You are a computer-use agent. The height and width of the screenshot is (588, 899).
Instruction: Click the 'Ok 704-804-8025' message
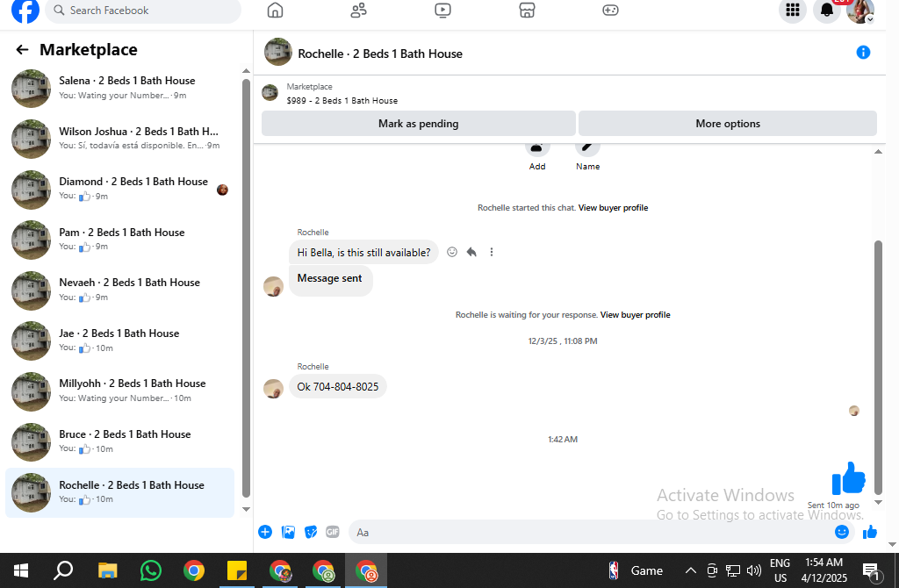[338, 387]
